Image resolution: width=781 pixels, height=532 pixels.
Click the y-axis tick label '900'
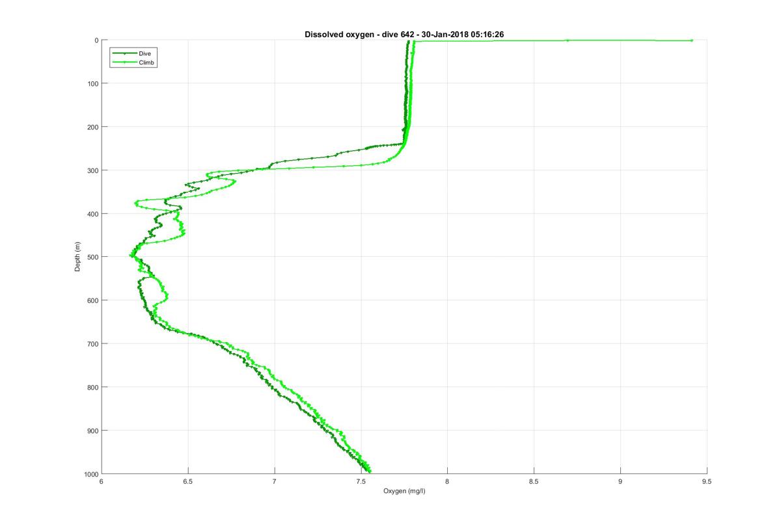pos(93,431)
